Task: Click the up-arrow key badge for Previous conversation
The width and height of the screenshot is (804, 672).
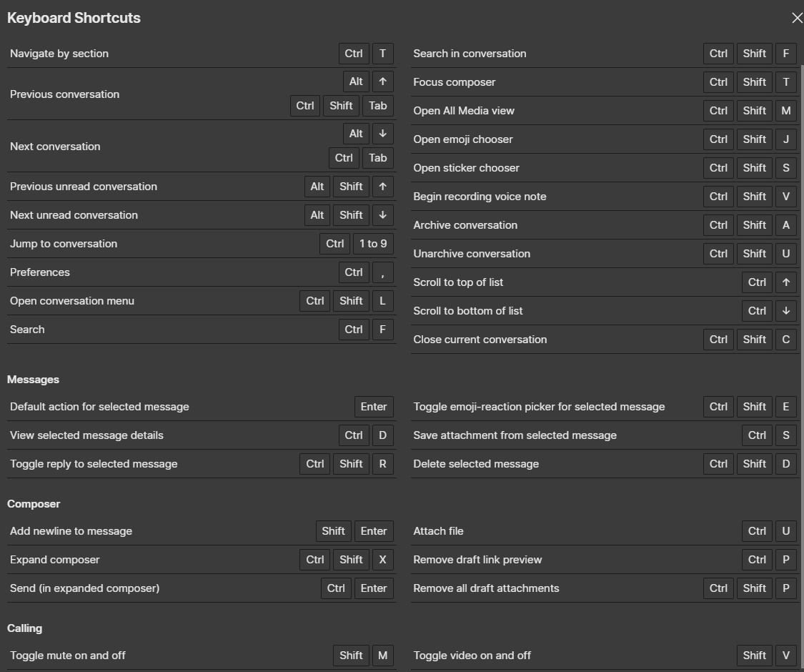Action: [383, 81]
